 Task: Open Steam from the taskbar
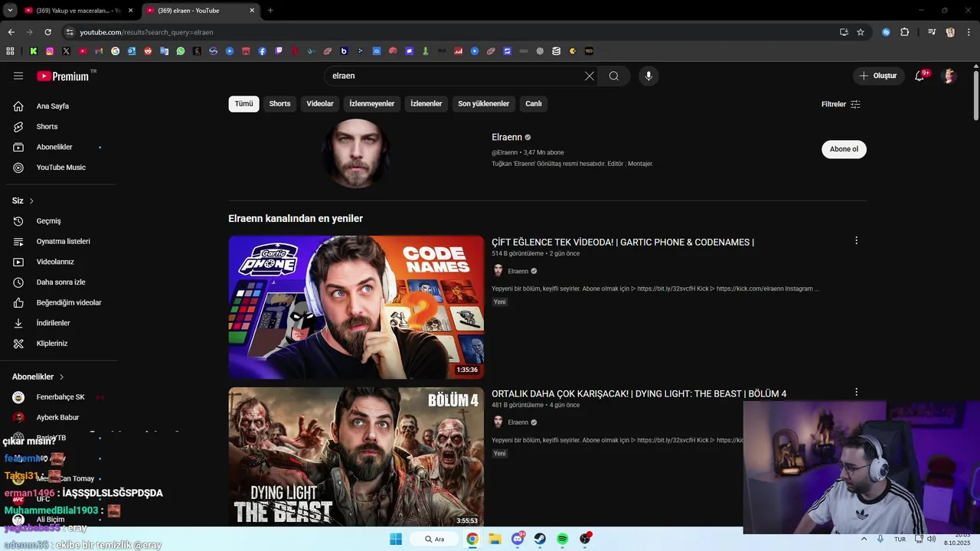(540, 539)
